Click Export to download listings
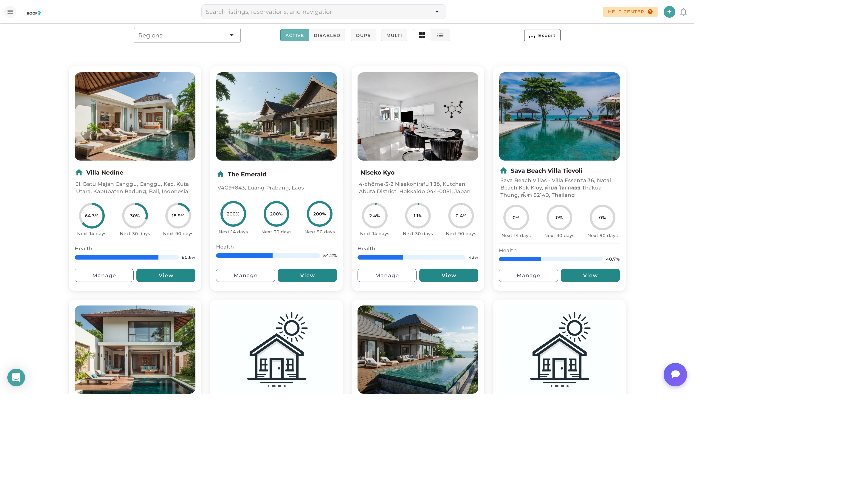The width and height of the screenshot is (868, 492). [x=542, y=35]
